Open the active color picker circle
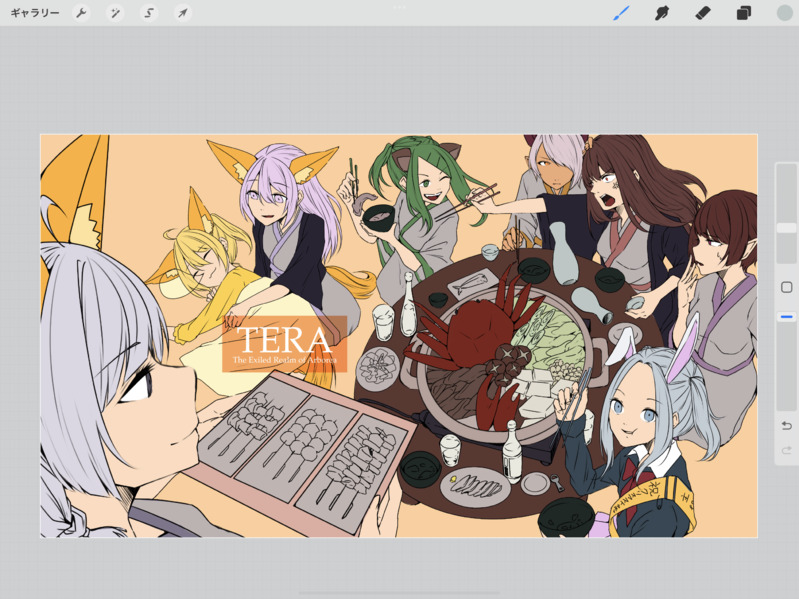The width and height of the screenshot is (799, 599). click(x=784, y=13)
